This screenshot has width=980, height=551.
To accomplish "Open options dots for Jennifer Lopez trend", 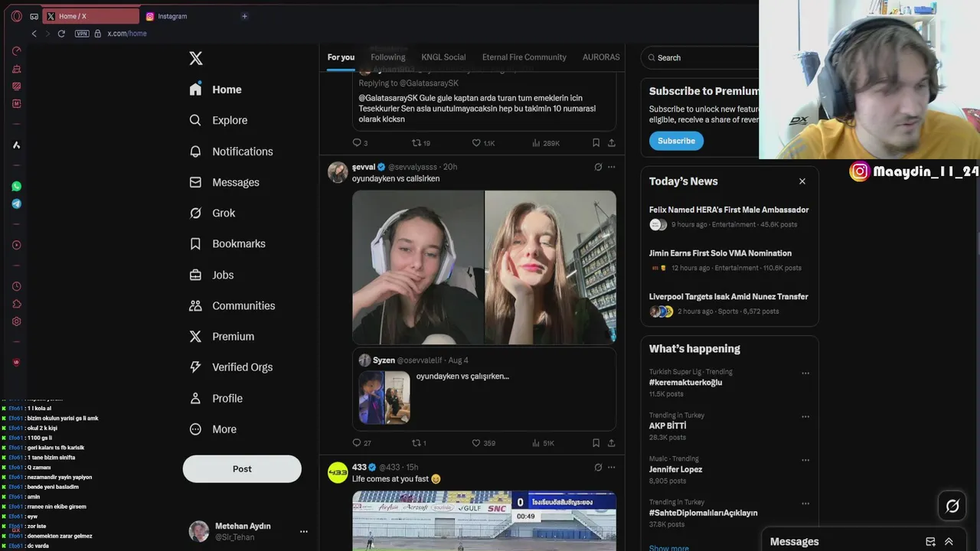I will 805,460.
